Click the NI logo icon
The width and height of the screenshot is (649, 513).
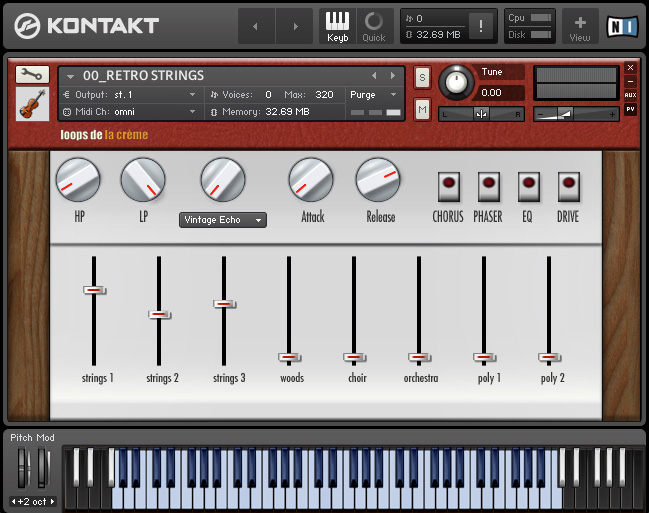tap(624, 25)
